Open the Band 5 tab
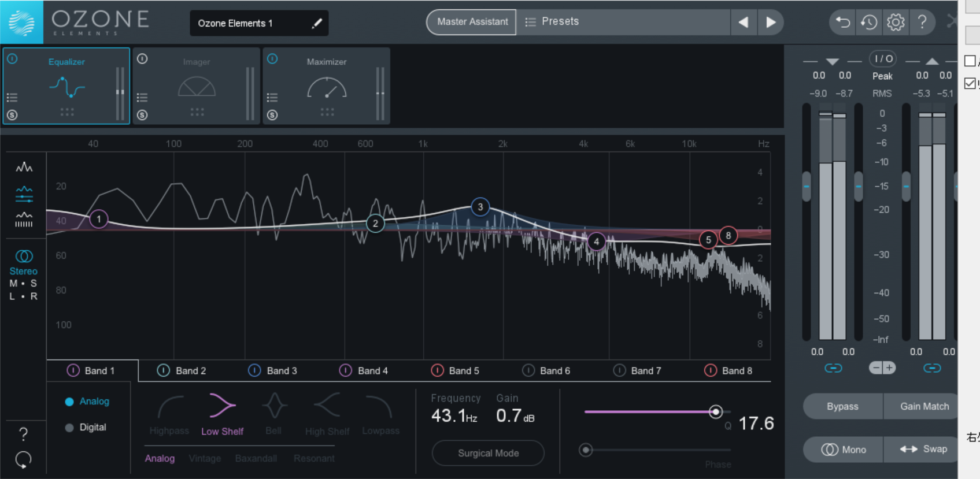 pyautogui.click(x=456, y=371)
